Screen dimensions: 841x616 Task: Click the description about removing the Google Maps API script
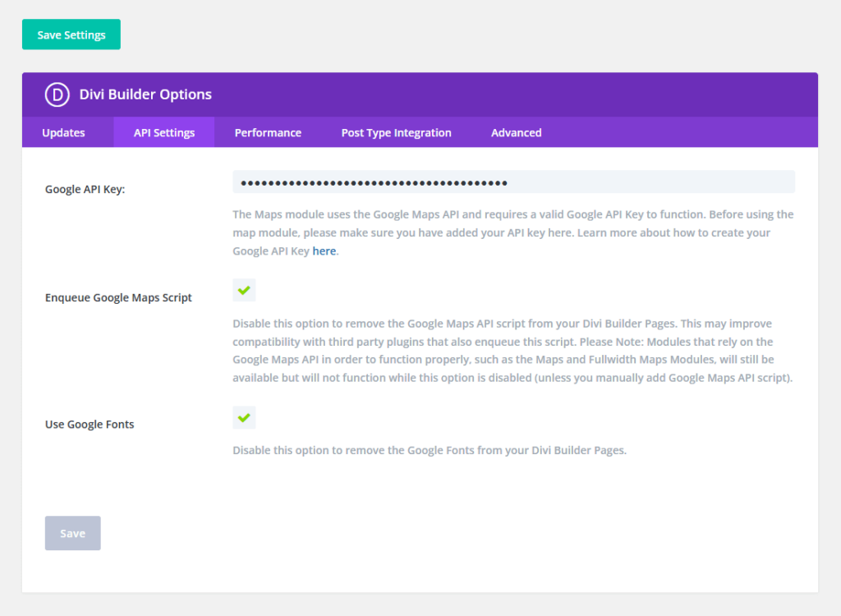(512, 351)
